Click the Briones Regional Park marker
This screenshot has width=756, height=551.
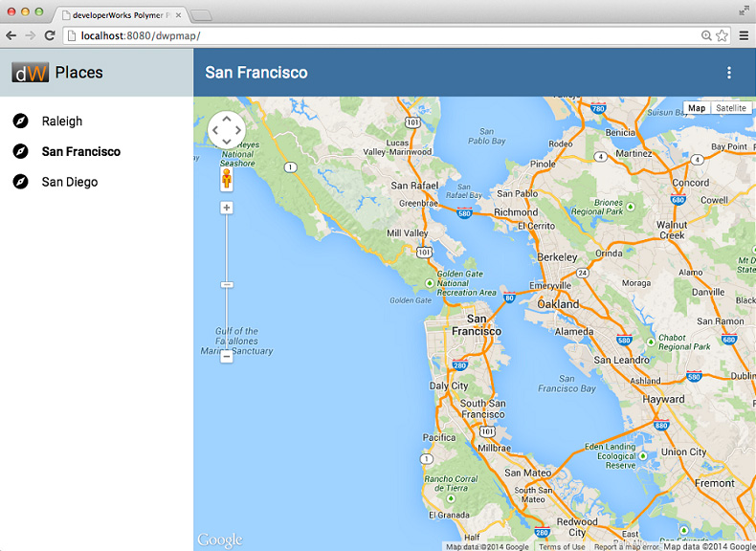631,207
